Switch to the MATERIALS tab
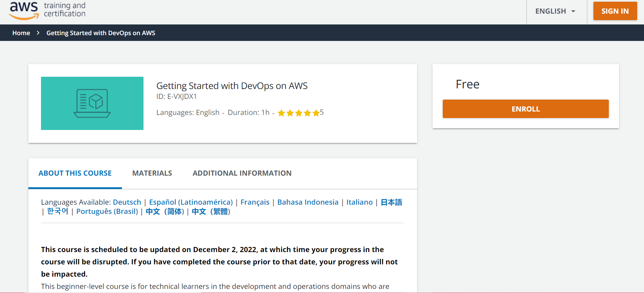This screenshot has width=644, height=293. (x=152, y=173)
